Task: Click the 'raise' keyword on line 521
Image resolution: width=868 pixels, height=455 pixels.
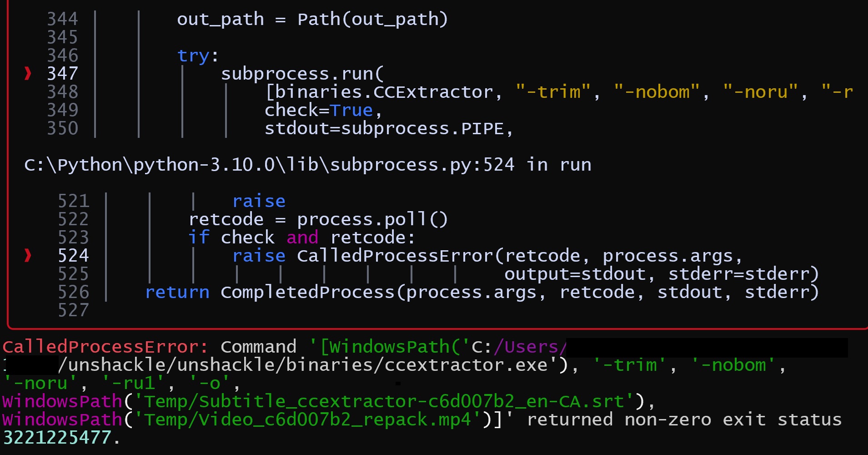Action: (x=259, y=201)
